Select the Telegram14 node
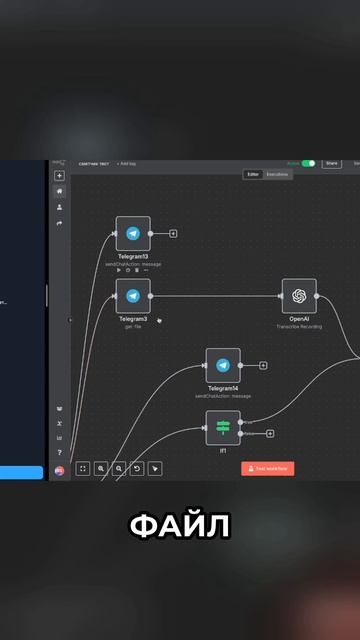 223,365
